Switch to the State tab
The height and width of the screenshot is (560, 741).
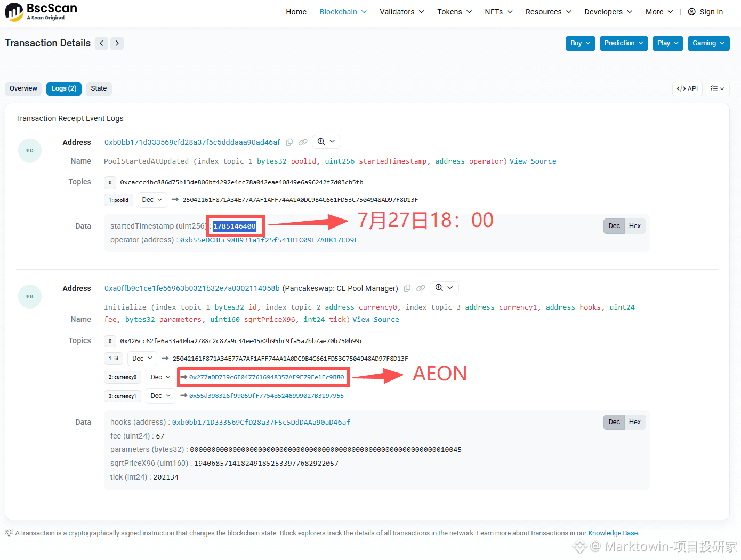99,88
